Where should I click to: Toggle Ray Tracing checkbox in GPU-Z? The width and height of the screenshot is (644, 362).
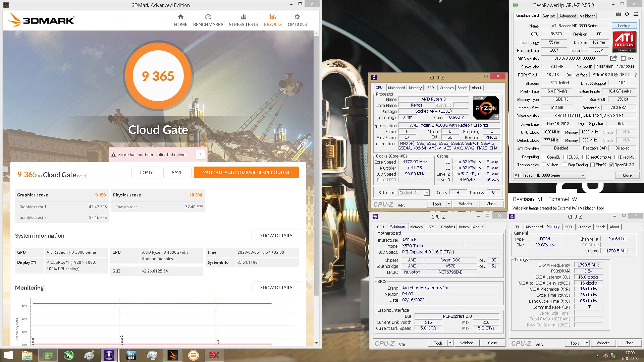tap(565, 165)
